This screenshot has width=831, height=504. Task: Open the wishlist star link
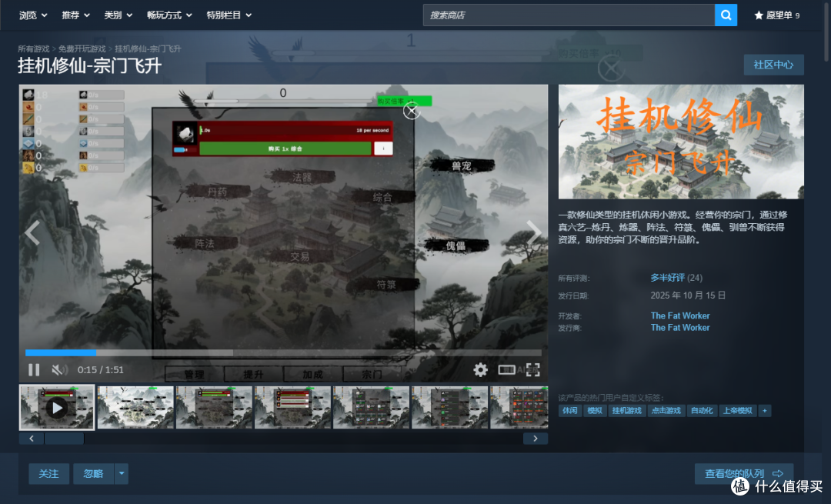[x=776, y=15]
